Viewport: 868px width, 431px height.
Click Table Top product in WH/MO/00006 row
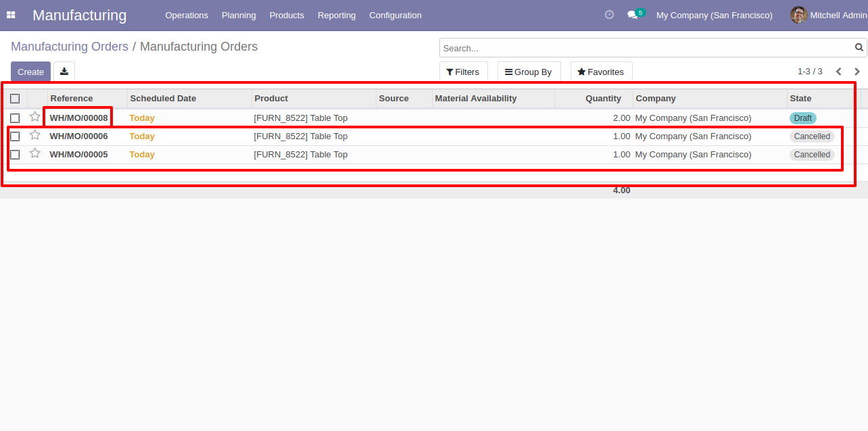click(301, 136)
